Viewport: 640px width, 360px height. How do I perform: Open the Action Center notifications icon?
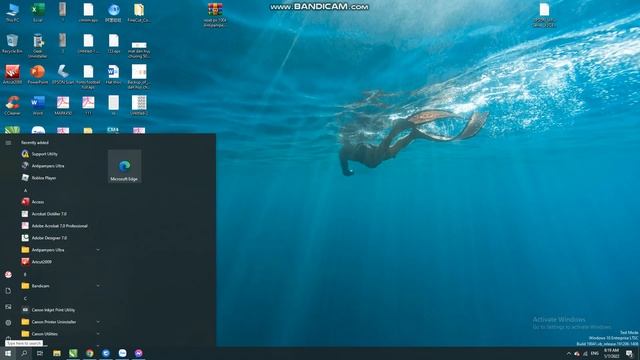(629, 353)
